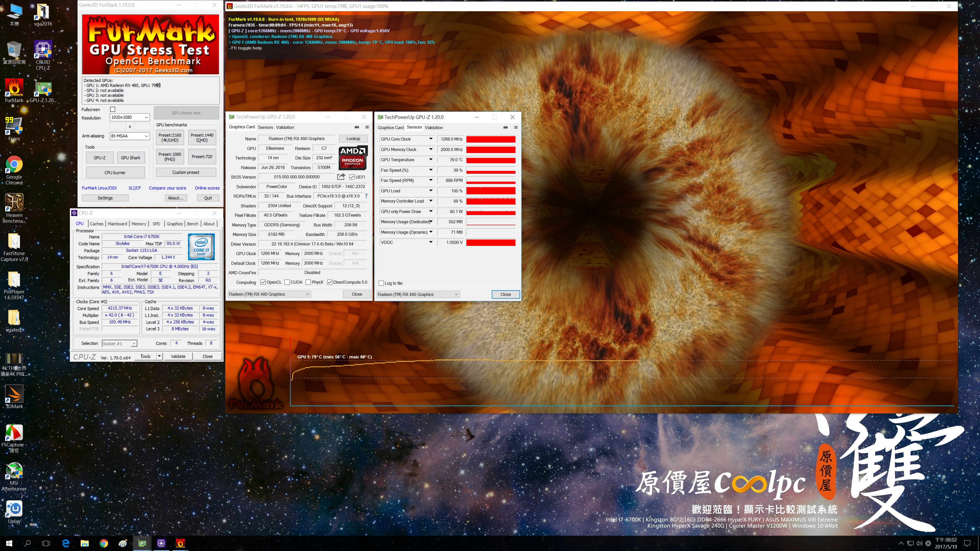980x551 pixels.
Task: Toggle the OpenCL checkbox in GPU-Z
Action: pyautogui.click(x=263, y=282)
